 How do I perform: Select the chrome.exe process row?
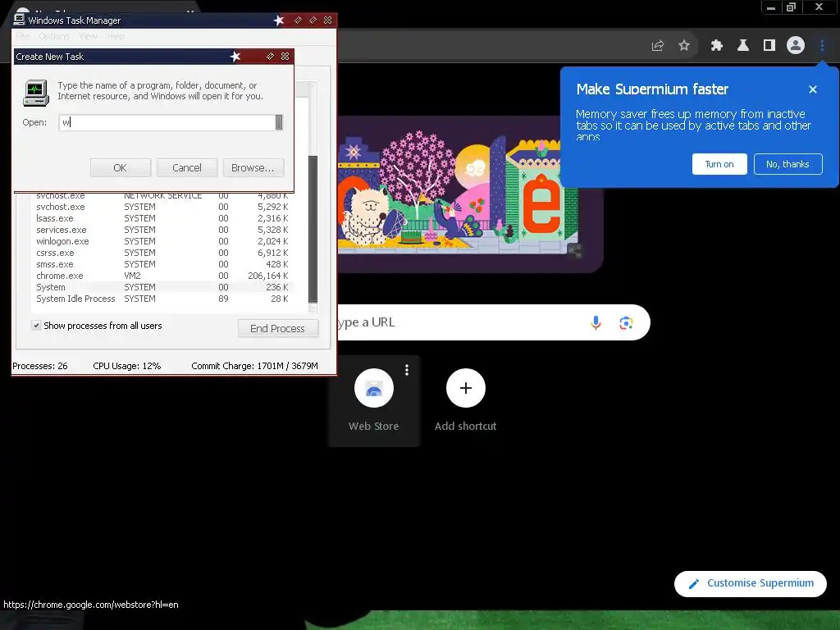pyautogui.click(x=162, y=276)
